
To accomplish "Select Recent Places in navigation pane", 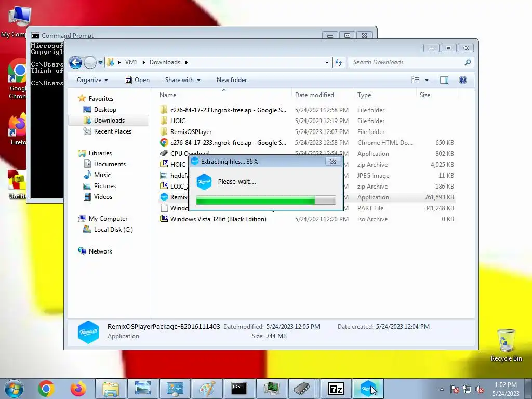I will (x=112, y=131).
